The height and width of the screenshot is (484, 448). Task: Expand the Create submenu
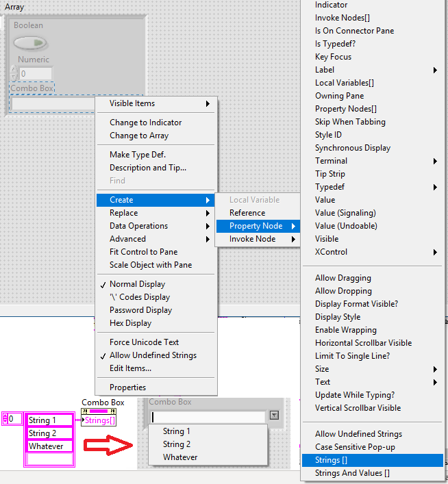[x=155, y=200]
